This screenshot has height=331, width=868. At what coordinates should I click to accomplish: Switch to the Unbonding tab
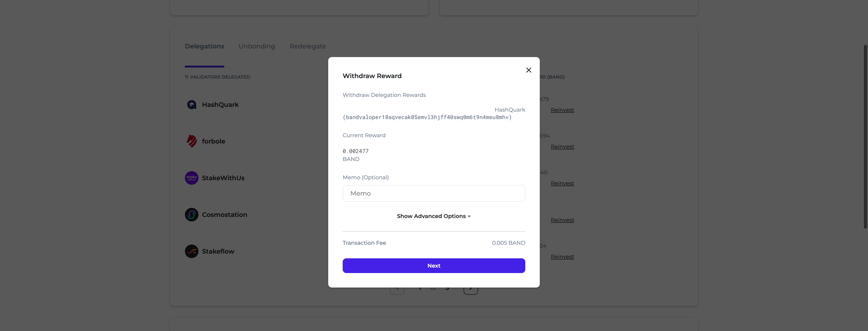tap(257, 46)
